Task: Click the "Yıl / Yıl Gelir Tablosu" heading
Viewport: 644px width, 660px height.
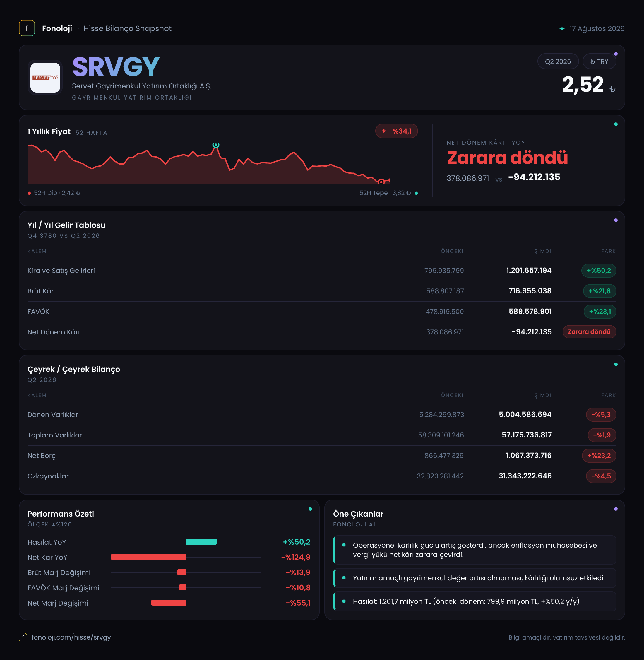Action: coord(66,225)
